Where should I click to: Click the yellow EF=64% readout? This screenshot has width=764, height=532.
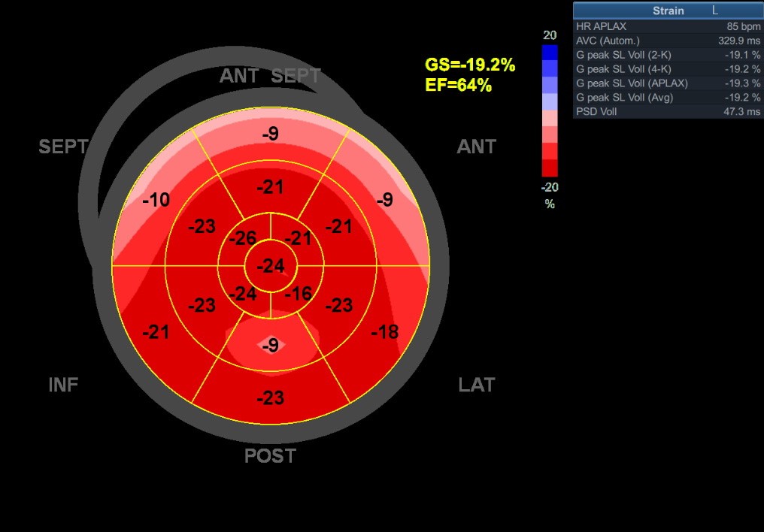click(x=458, y=85)
